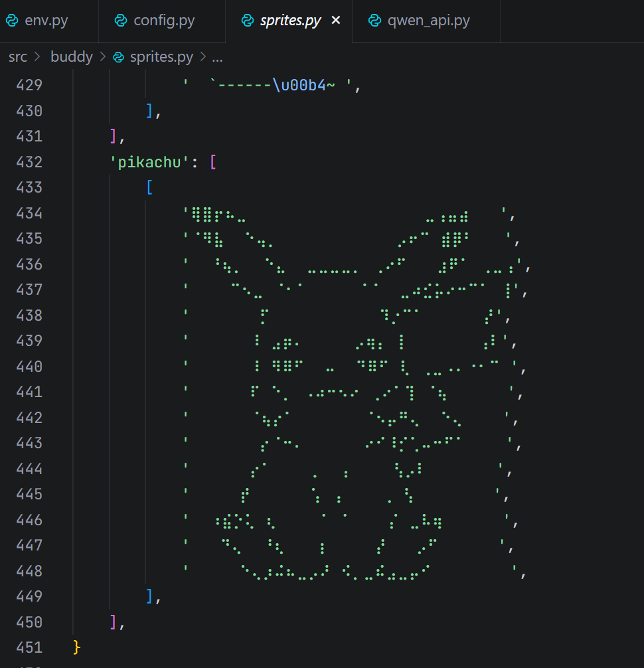Click line number 444 in the gutter
The image size is (644, 668).
coord(29,469)
